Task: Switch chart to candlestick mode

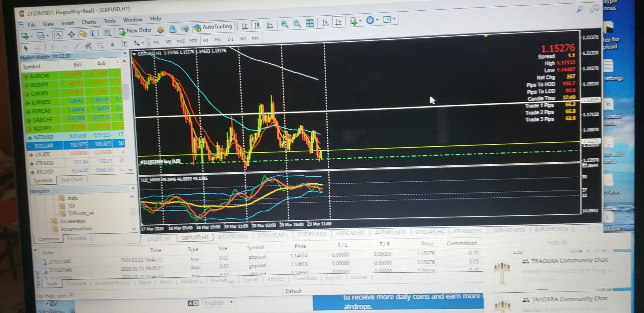Action: pos(257,26)
